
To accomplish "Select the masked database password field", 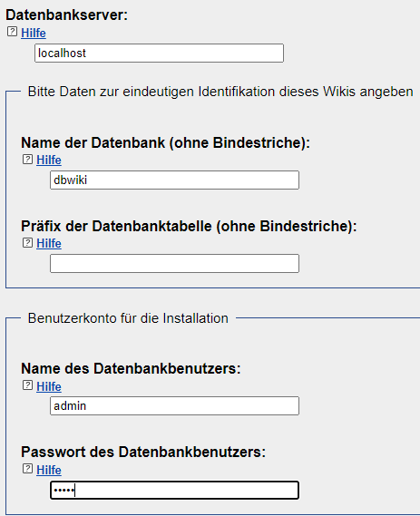I will click(174, 491).
